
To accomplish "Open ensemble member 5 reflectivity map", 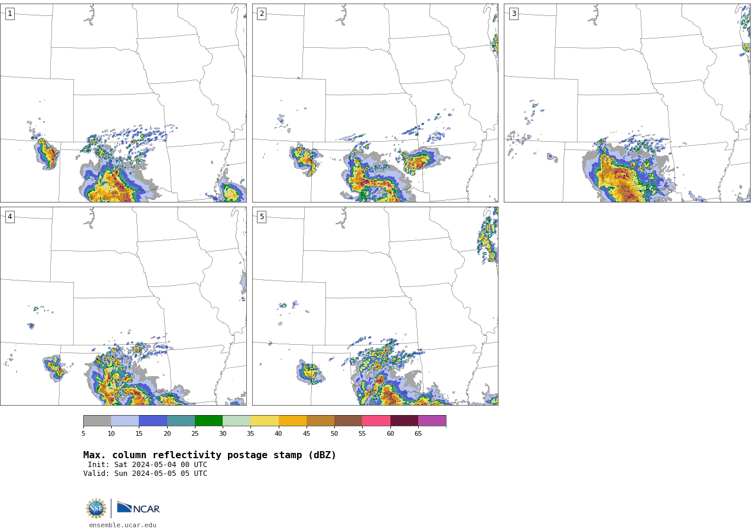I will pyautogui.click(x=375, y=306).
